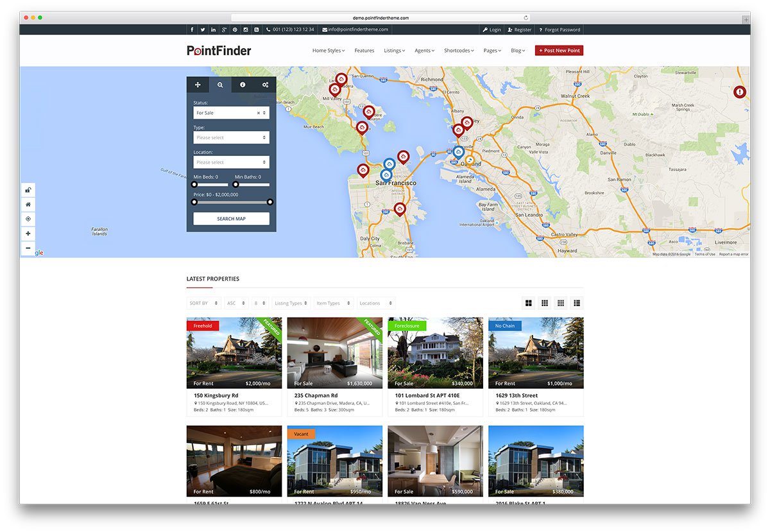Open the 150 Kingsbury Rd listing title

pos(216,395)
